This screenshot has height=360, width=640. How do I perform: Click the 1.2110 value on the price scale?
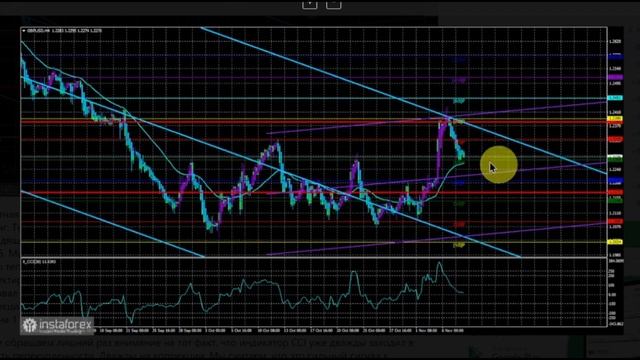(x=616, y=213)
